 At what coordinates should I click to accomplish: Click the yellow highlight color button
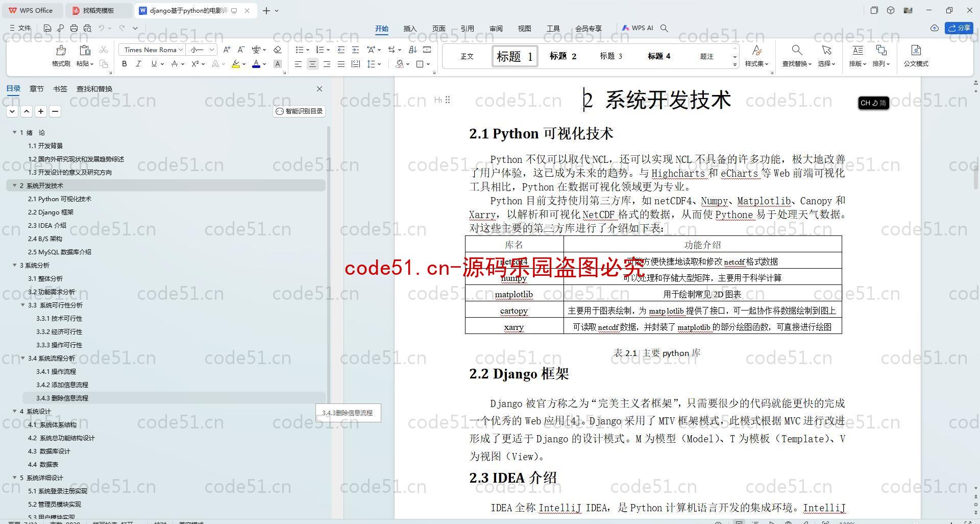[x=235, y=64]
